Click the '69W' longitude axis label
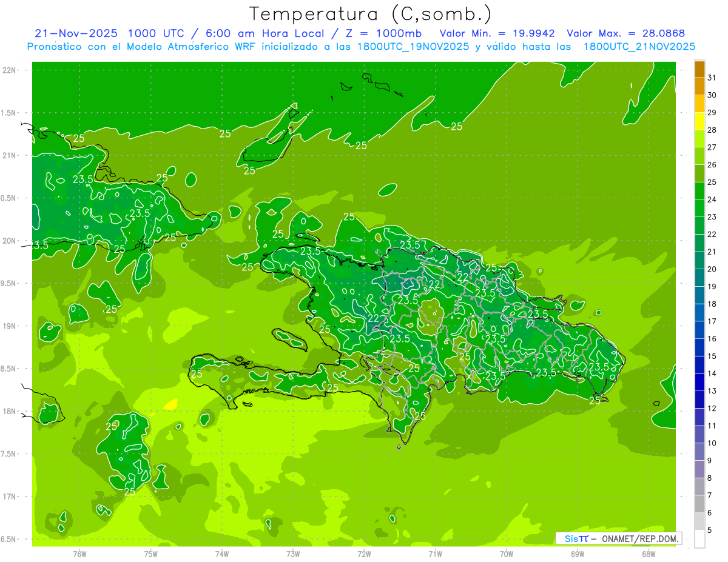 [578, 554]
